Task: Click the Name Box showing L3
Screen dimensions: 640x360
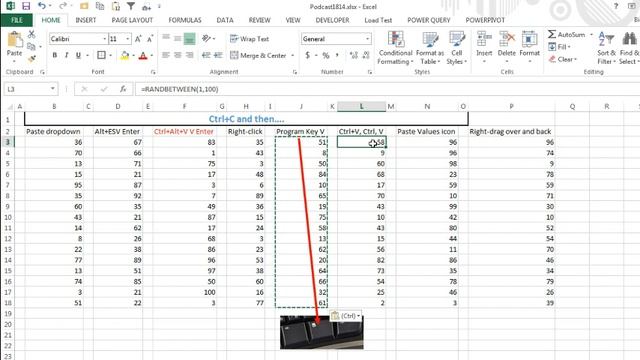Action: coord(31,89)
